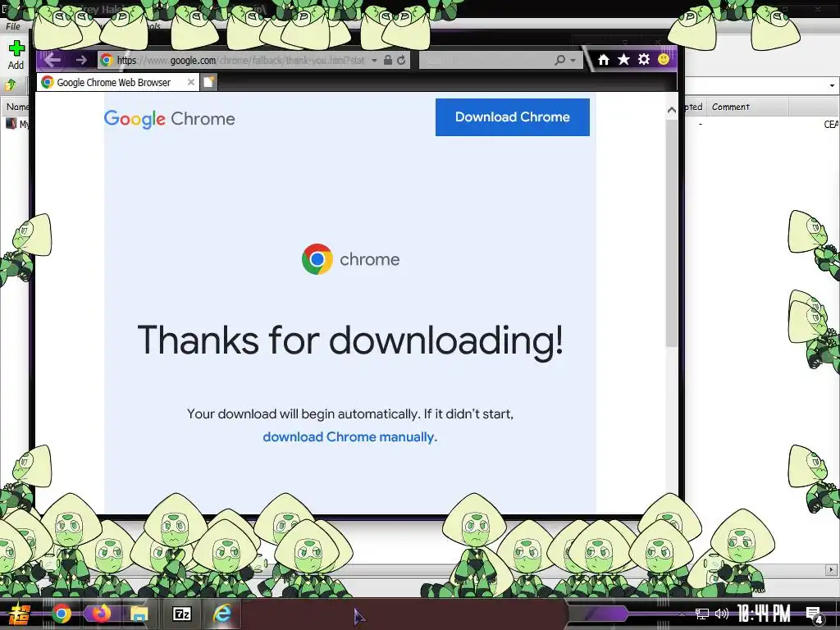The width and height of the screenshot is (840, 630).
Task: Click the browser search box
Action: click(x=485, y=61)
